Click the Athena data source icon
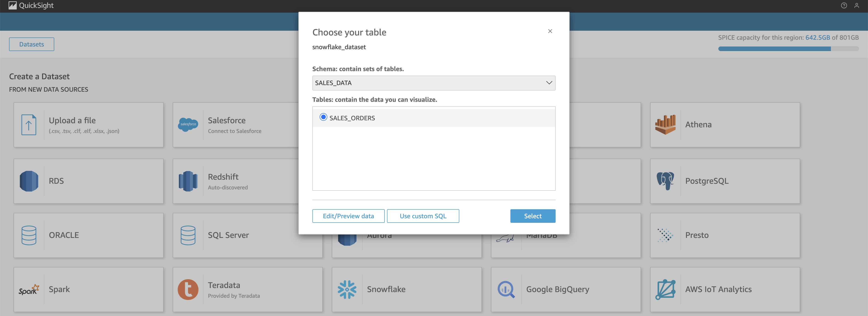Image resolution: width=868 pixels, height=316 pixels. [665, 125]
